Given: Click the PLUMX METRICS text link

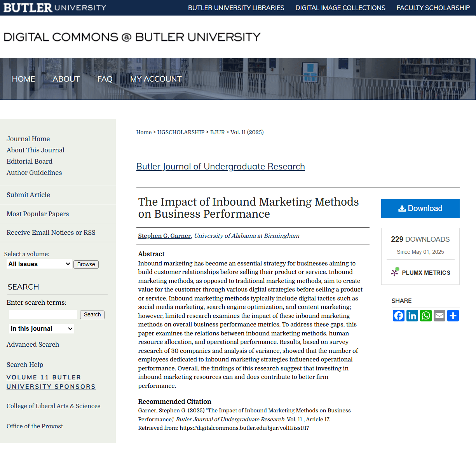Looking at the screenshot, I should point(426,273).
